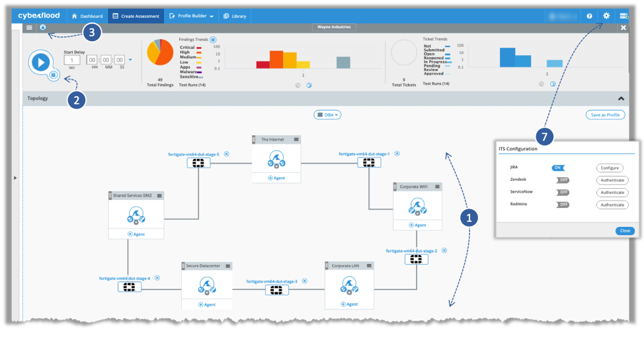Add Agent to Corporate WiFi node

click(x=417, y=226)
